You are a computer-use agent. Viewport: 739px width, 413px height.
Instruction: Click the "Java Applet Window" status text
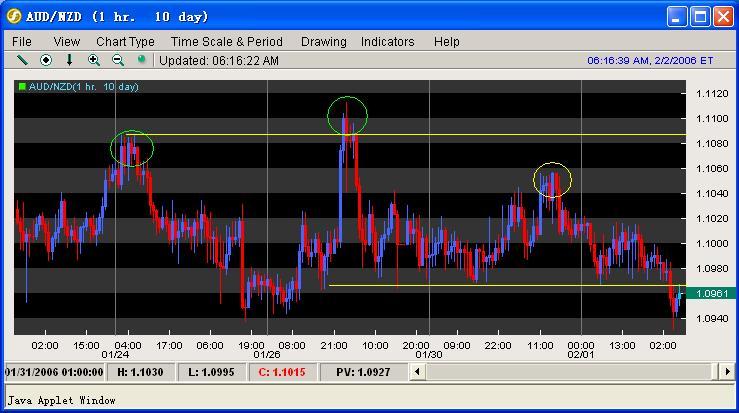tap(61, 400)
